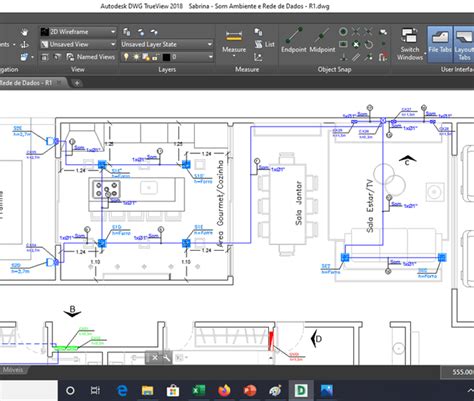Screen dimensions: 474x401
Task: Click the quick select icon above List
Action: pyautogui.click(x=258, y=32)
